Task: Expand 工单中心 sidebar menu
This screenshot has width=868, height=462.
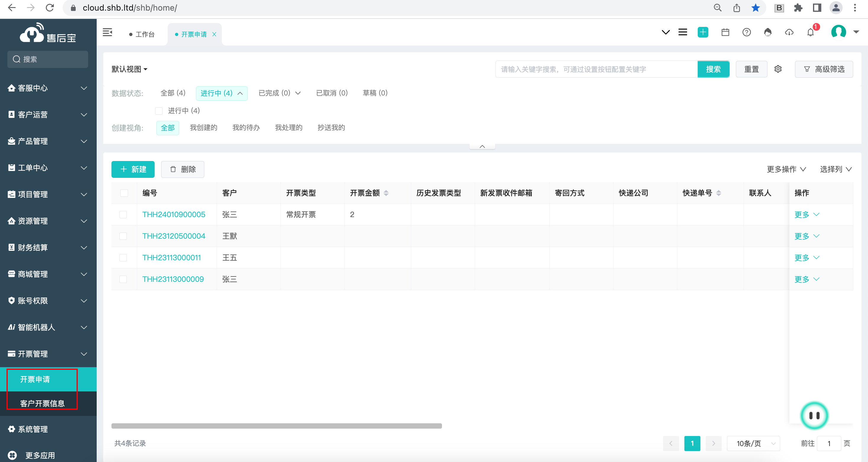Action: pyautogui.click(x=48, y=168)
